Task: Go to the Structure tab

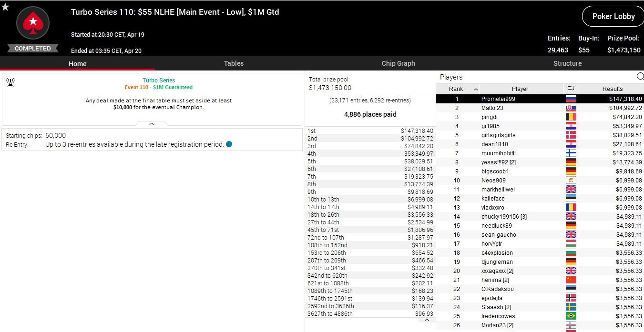Action: tap(567, 63)
